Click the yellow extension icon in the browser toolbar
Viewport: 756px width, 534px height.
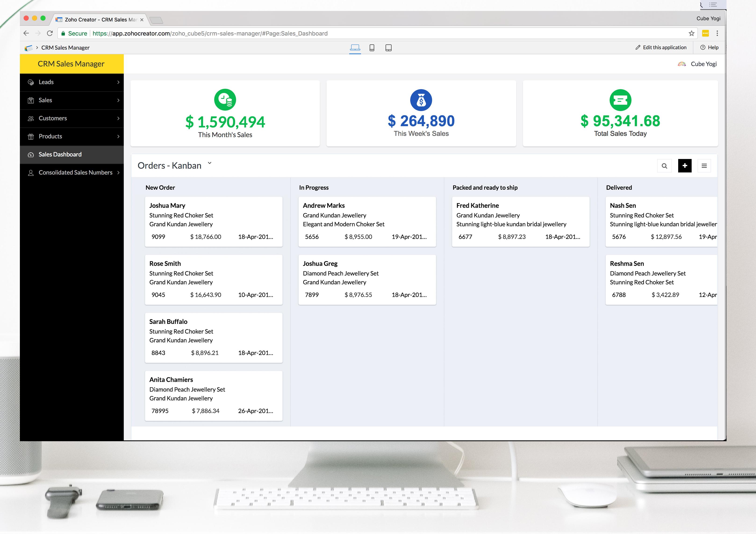point(705,33)
